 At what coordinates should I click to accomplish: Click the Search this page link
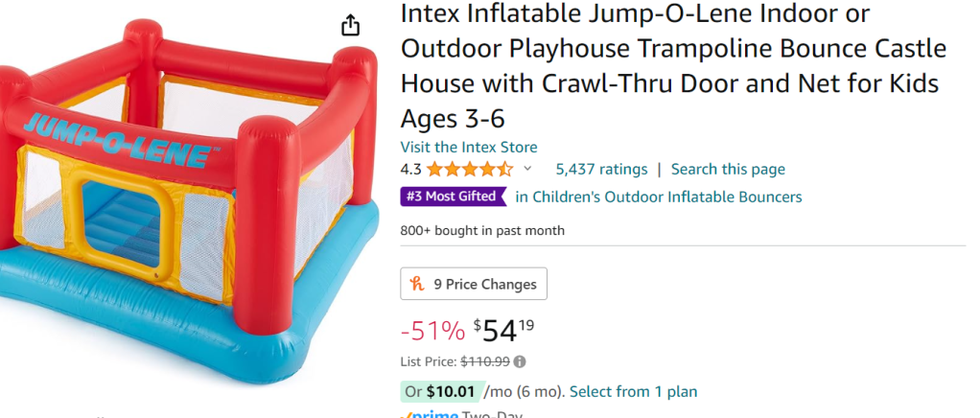coord(728,170)
